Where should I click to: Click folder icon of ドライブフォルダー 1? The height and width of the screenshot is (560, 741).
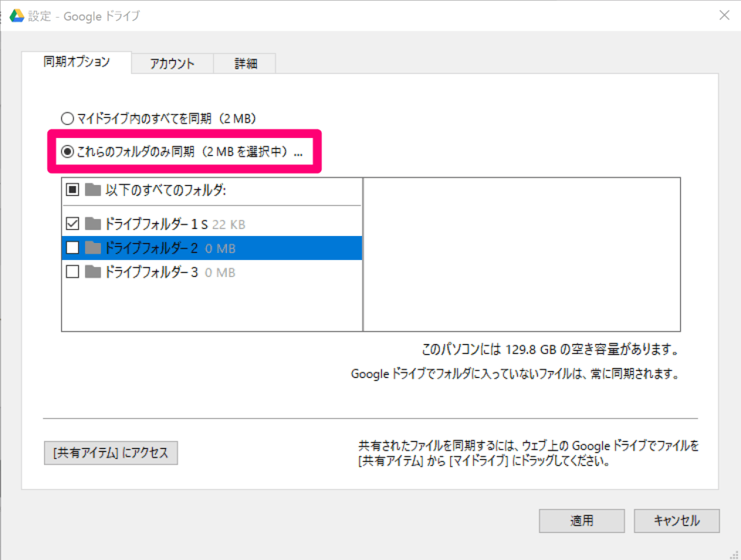(93, 224)
